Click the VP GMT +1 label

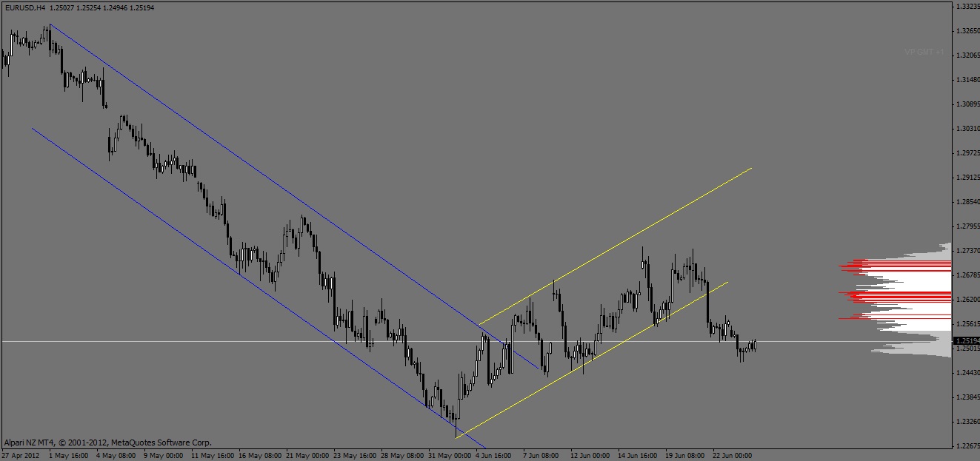coord(924,52)
